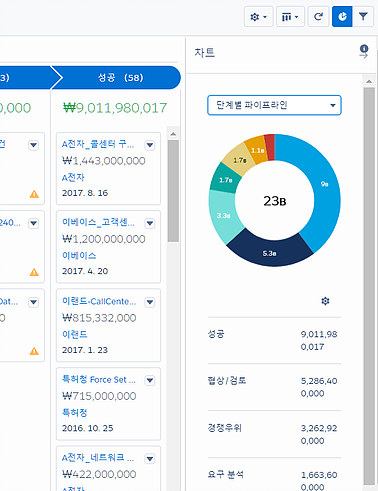Open the A전자_콜센터 구... opportunity link
The image size is (378, 491).
coord(98,144)
